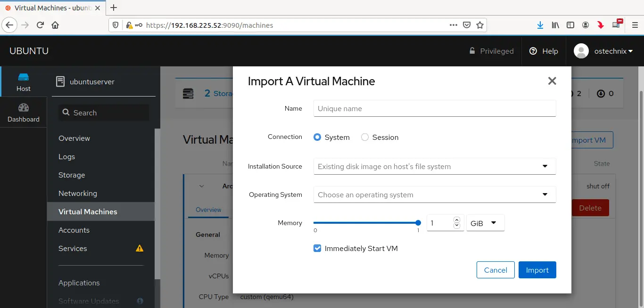Click the Firefox library icon in the toolbar

555,25
